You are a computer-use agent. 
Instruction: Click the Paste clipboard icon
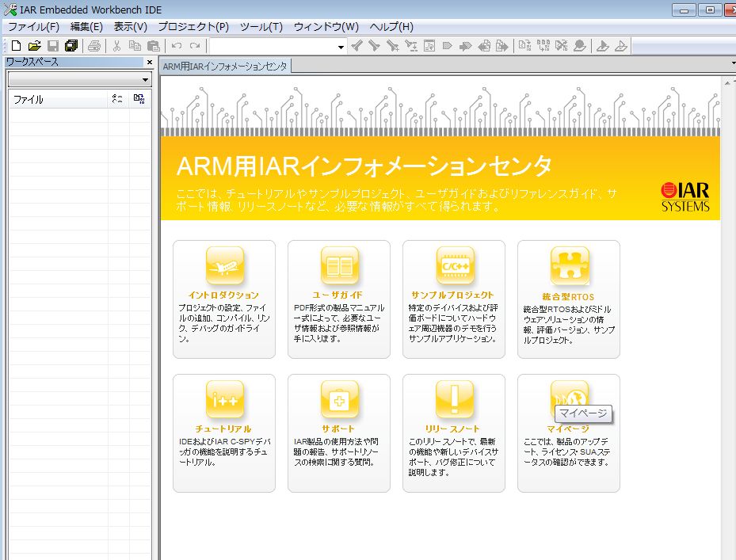[x=153, y=45]
